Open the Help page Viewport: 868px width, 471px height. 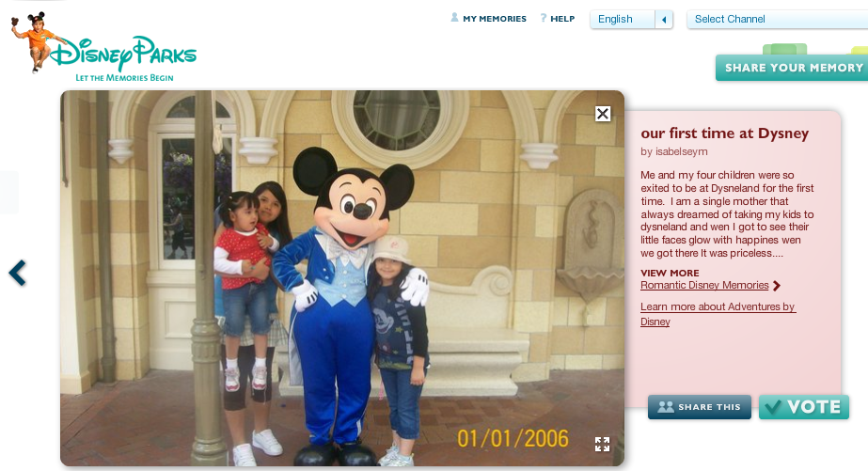[x=562, y=19]
